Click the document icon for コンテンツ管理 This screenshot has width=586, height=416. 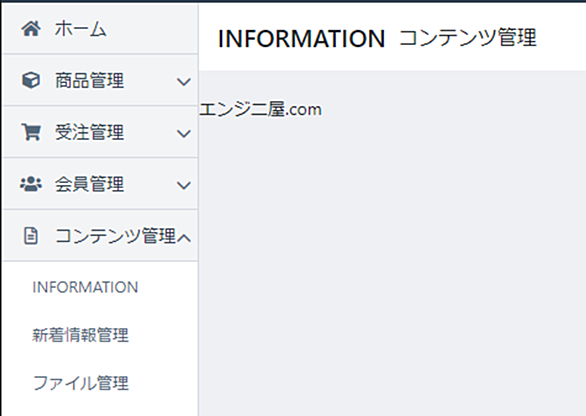tap(31, 236)
